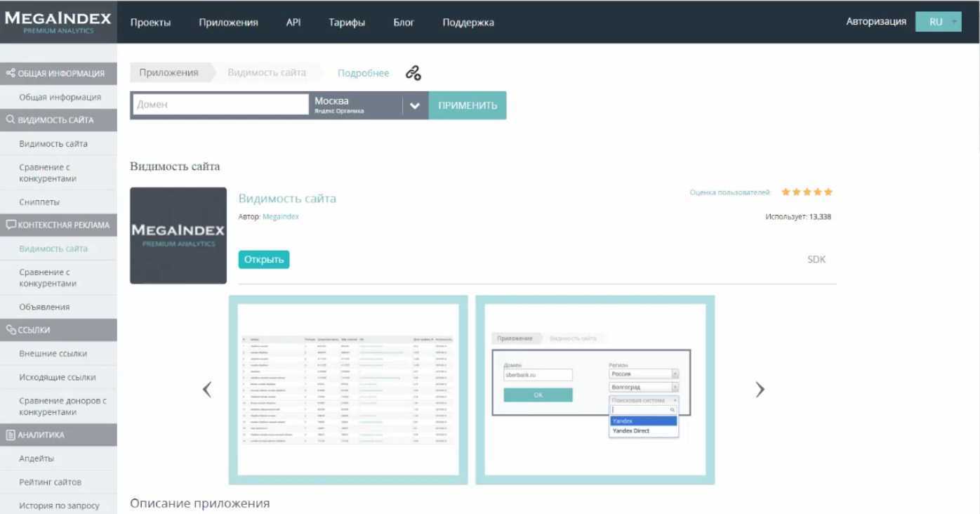Open the RU language dropdown
The image size is (980, 514).
click(x=938, y=22)
